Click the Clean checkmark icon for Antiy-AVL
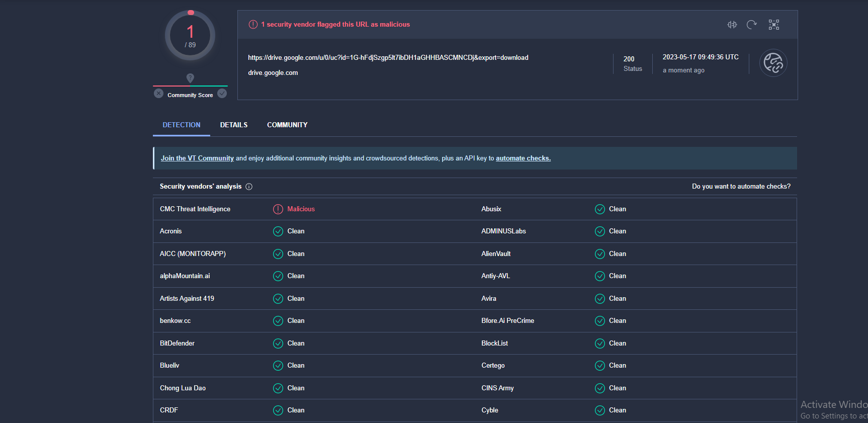This screenshot has height=423, width=868. [x=600, y=276]
